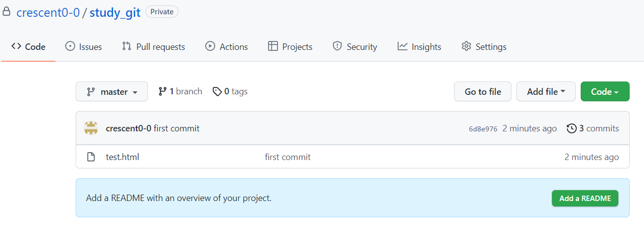The width and height of the screenshot is (644, 242).
Task: View the Security tab
Action: click(x=355, y=47)
